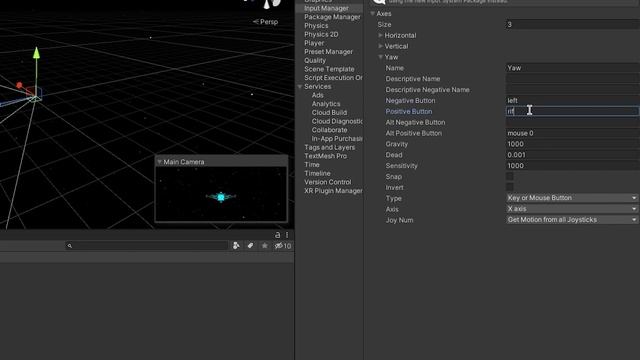The image size is (640, 360).
Task: Select Input Manager in settings list
Action: (326, 8)
